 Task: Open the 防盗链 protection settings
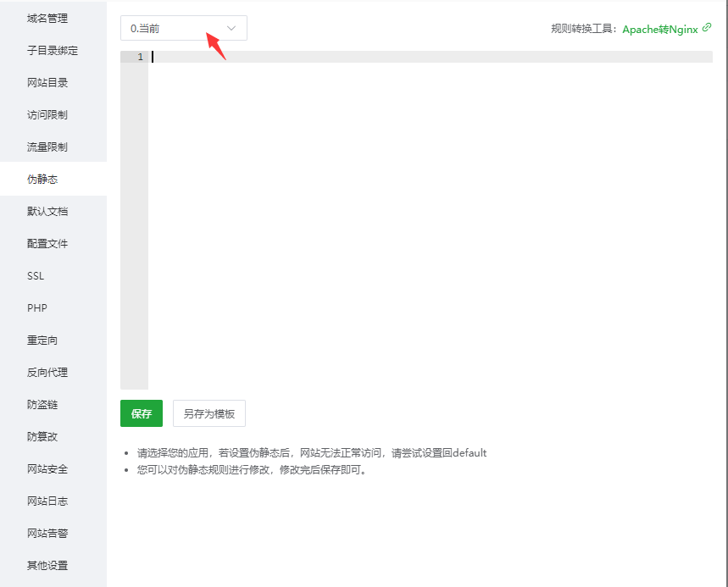(39, 404)
